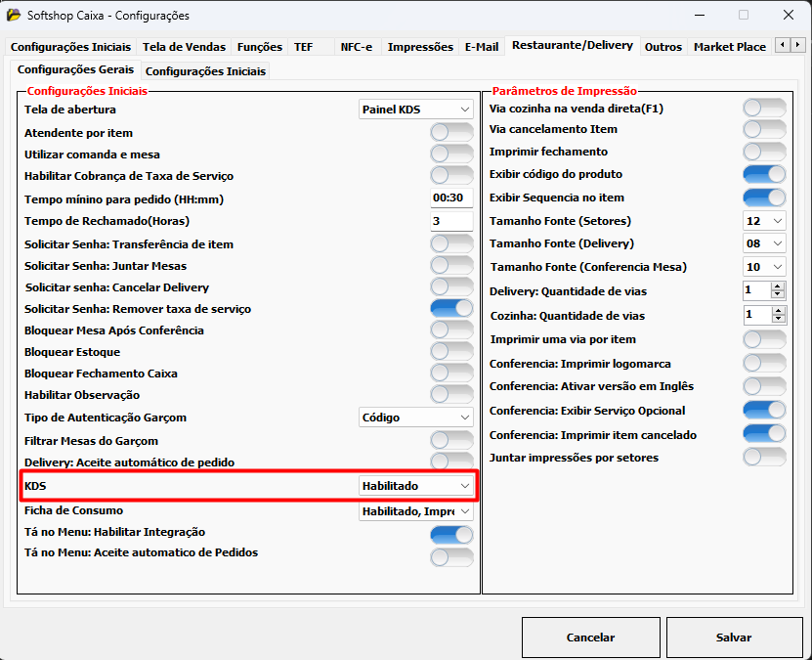Viewport: 812px width, 660px height.
Task: Expand the KDS Habilitado dropdown
Action: (416, 485)
